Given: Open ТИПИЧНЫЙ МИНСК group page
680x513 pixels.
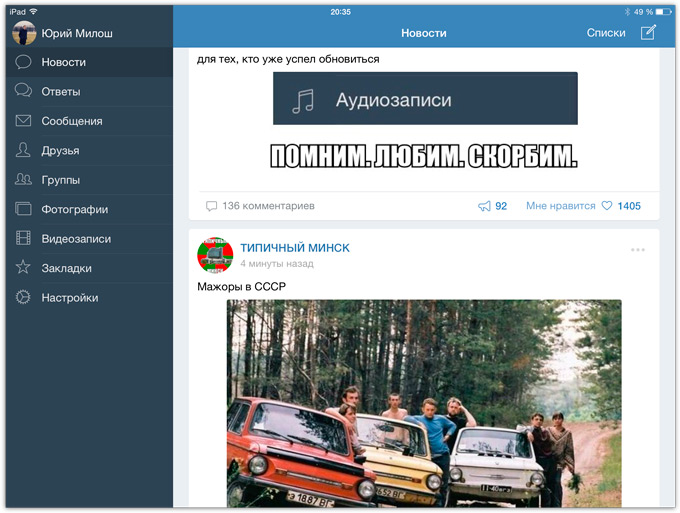Looking at the screenshot, I should pos(295,248).
